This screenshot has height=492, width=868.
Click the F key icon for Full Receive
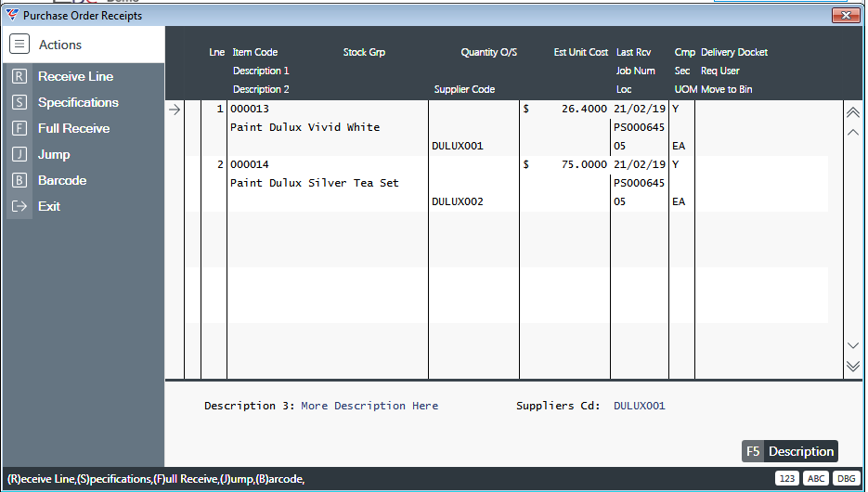[x=19, y=128]
